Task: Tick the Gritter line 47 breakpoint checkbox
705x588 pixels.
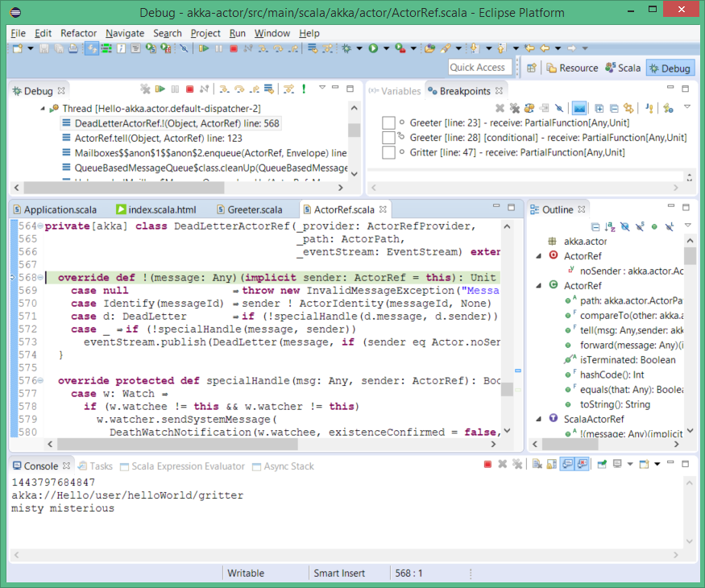Action: tap(389, 152)
